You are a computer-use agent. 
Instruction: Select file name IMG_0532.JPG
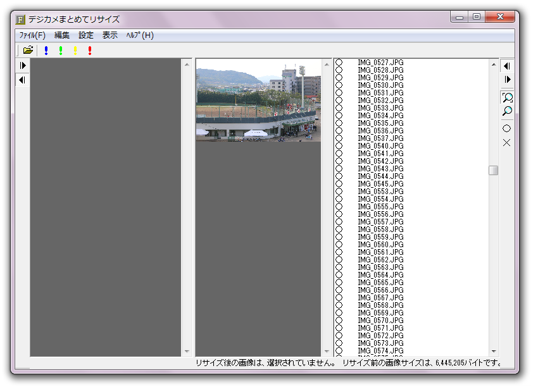click(380, 101)
